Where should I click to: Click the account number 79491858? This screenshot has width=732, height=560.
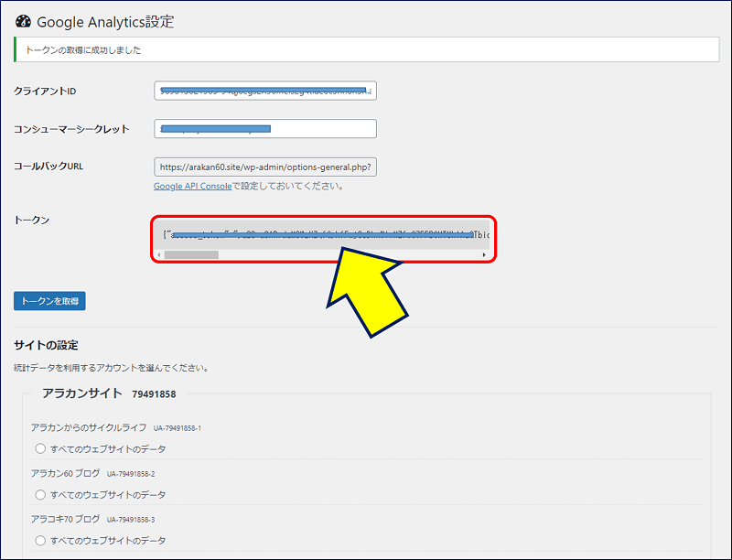pos(154,394)
